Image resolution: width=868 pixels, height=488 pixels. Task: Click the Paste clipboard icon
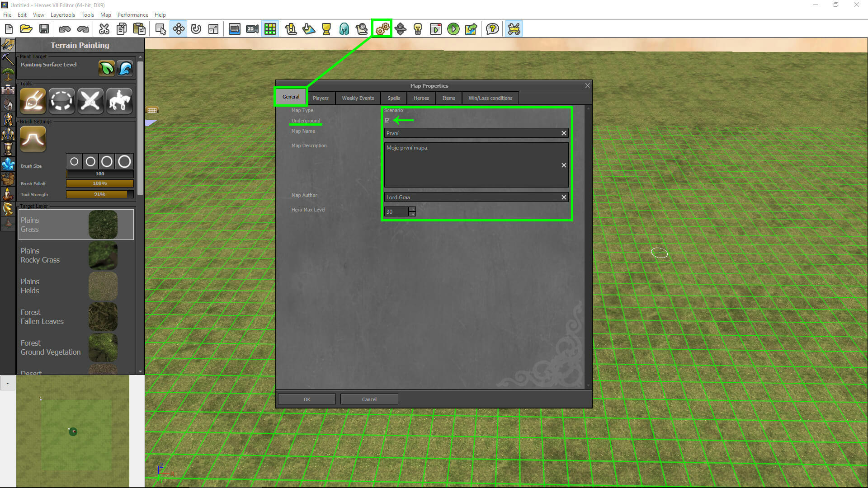pyautogui.click(x=139, y=29)
